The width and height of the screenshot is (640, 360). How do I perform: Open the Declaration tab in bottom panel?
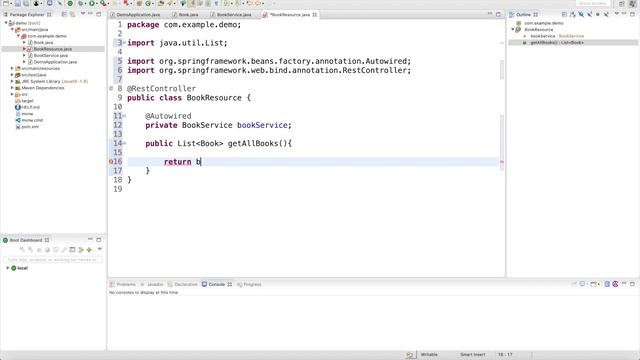click(186, 284)
